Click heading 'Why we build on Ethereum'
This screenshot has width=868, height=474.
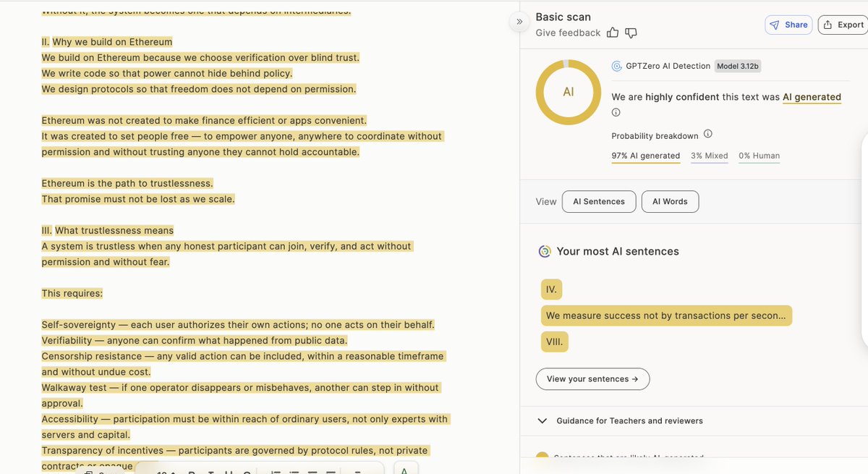(x=112, y=41)
